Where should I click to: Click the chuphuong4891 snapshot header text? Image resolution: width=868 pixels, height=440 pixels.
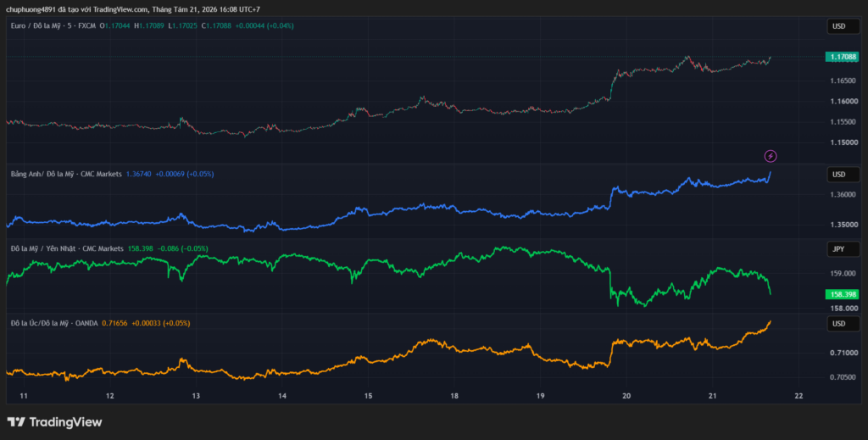pos(133,9)
